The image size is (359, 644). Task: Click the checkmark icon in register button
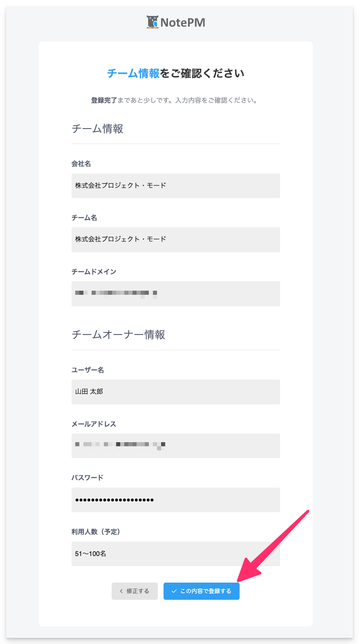[174, 591]
